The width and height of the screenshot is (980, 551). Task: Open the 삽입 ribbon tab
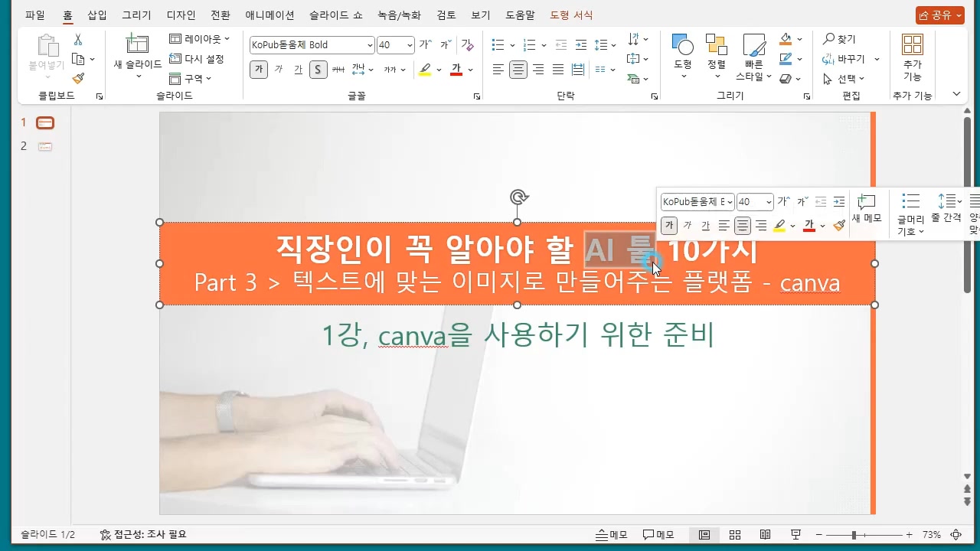[x=97, y=15]
